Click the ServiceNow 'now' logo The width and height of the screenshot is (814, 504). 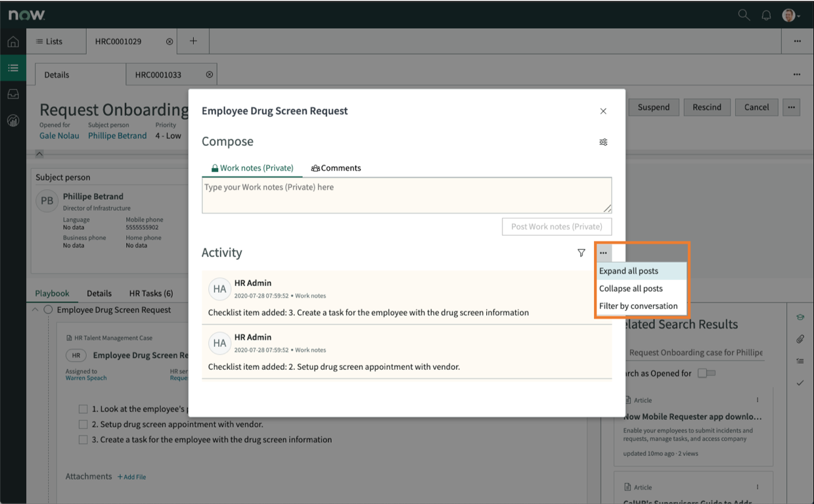click(x=26, y=14)
